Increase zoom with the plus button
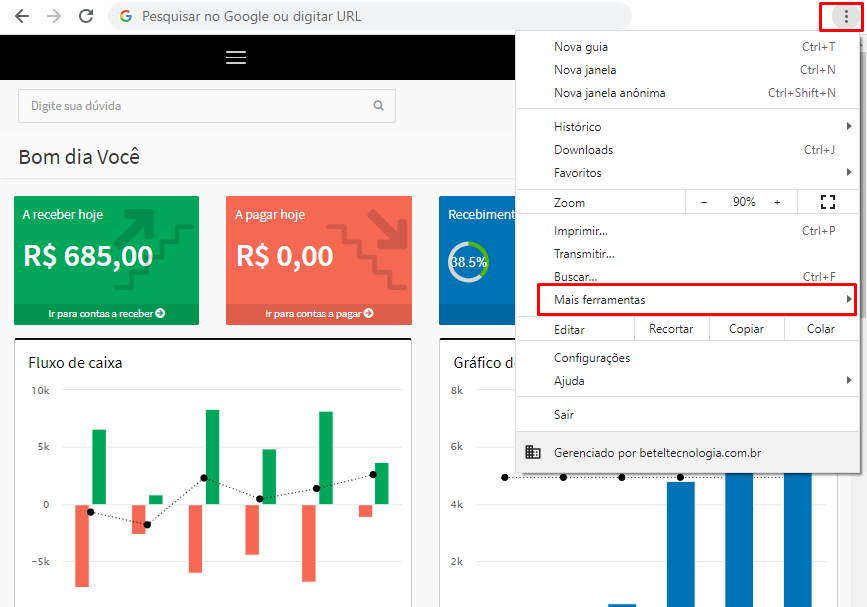 point(777,202)
